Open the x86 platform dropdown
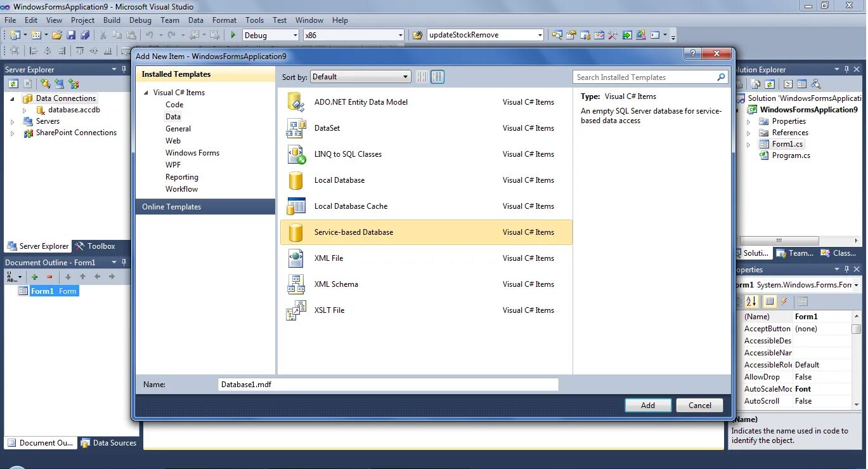This screenshot has height=469, width=868. click(400, 36)
